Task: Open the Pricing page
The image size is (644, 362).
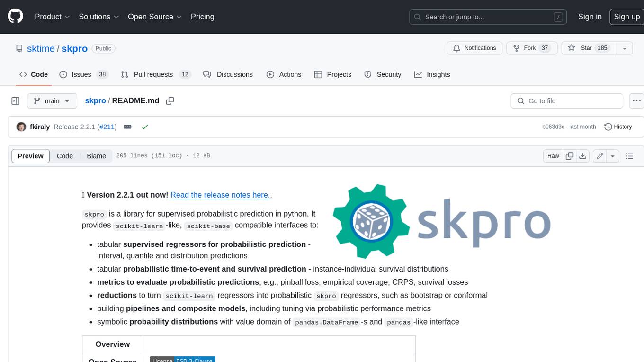Action: [202, 17]
